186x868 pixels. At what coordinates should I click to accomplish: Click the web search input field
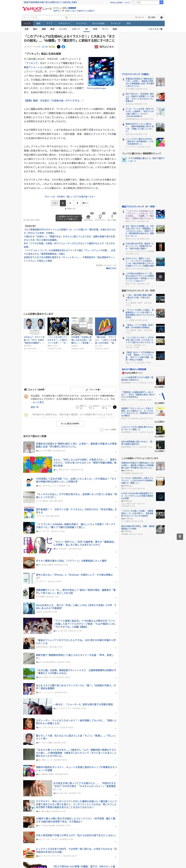pos(145,2)
